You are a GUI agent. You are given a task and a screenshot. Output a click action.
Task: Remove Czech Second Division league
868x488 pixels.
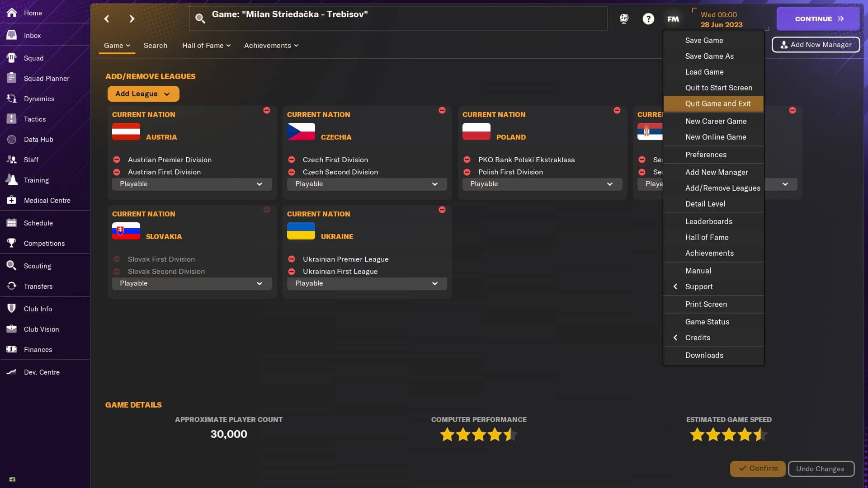[x=292, y=172]
